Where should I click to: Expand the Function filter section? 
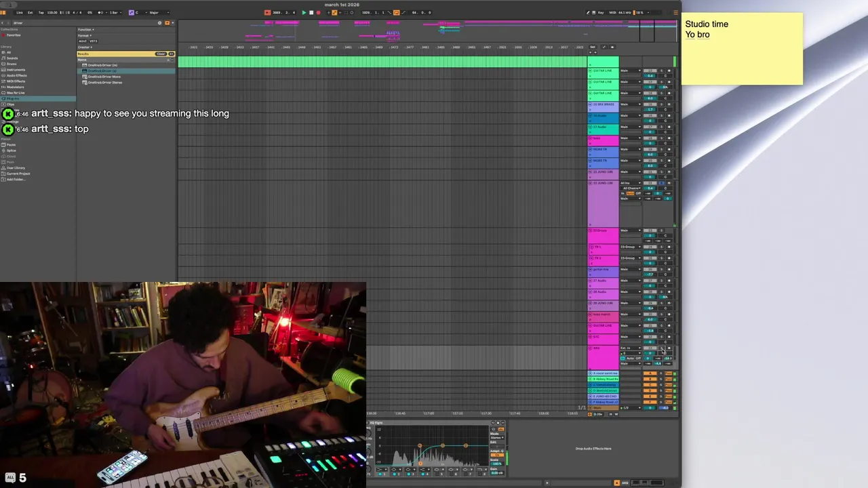pos(86,30)
